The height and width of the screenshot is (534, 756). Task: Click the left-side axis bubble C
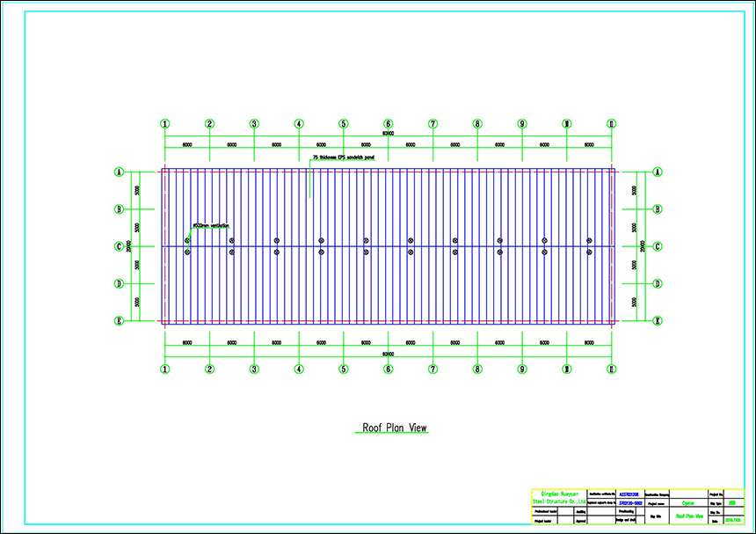(119, 246)
